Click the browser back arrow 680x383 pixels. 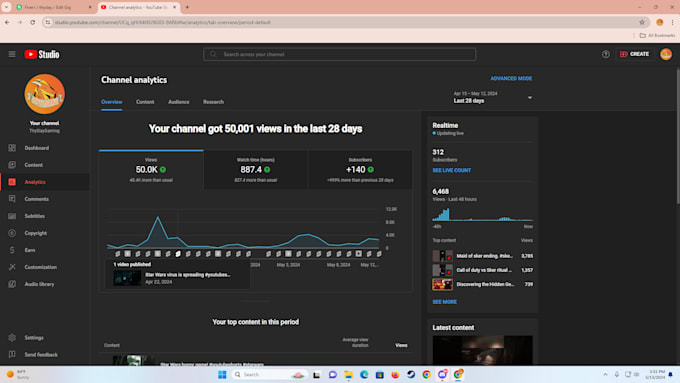pos(7,22)
